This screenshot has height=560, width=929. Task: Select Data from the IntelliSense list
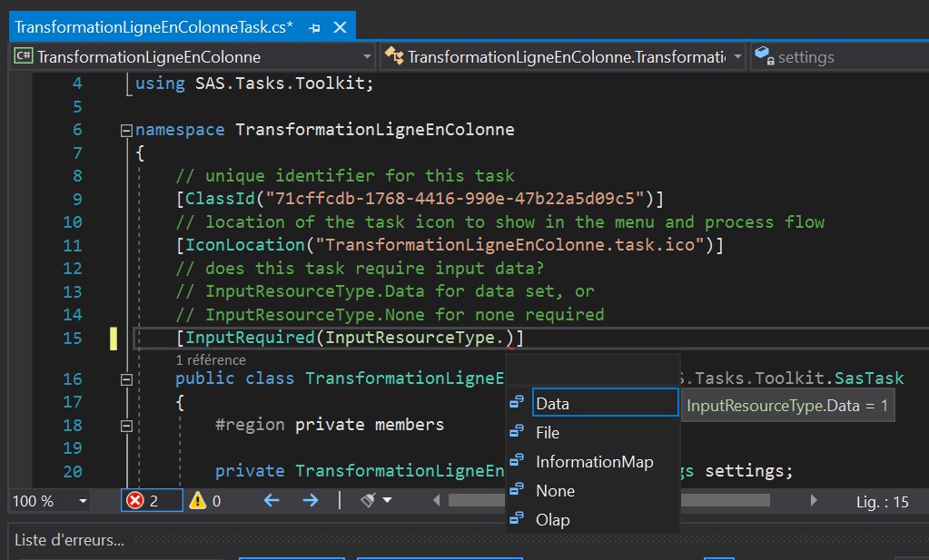(x=552, y=404)
